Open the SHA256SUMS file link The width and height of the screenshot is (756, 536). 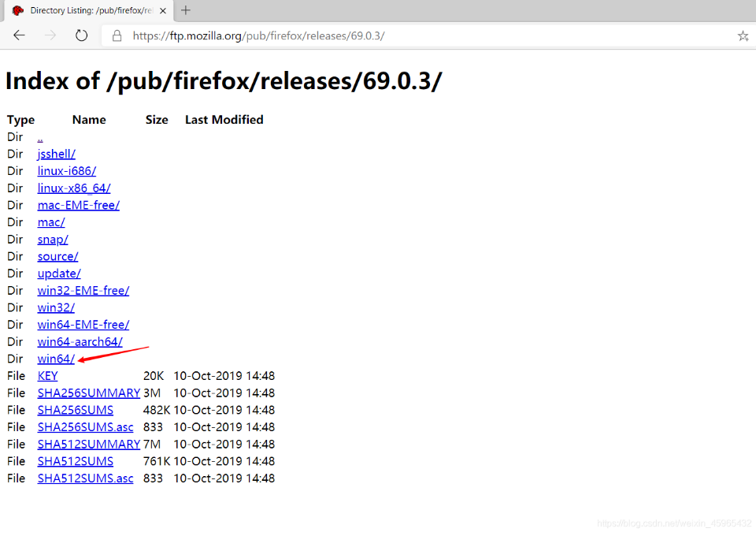pyautogui.click(x=75, y=410)
